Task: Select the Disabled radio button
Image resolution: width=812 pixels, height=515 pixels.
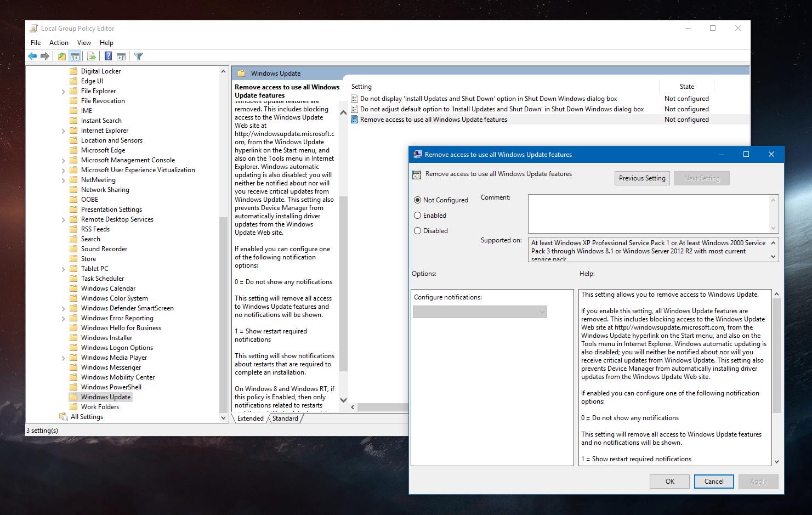Action: point(418,231)
